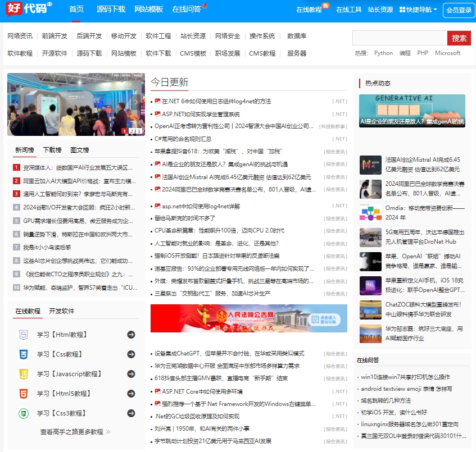Select hot search keyword Microsoft
This screenshot has width=476, height=452.
[x=447, y=53]
